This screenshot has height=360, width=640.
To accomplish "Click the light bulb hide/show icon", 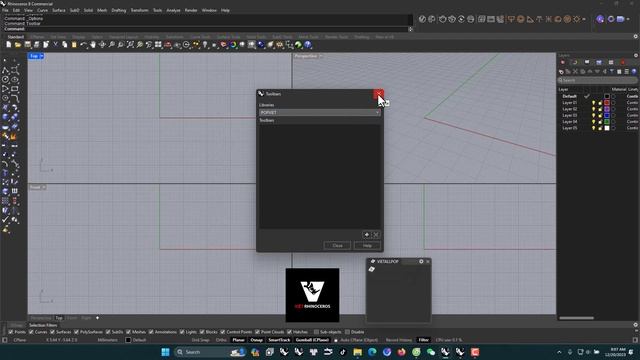I will [x=205, y=45].
